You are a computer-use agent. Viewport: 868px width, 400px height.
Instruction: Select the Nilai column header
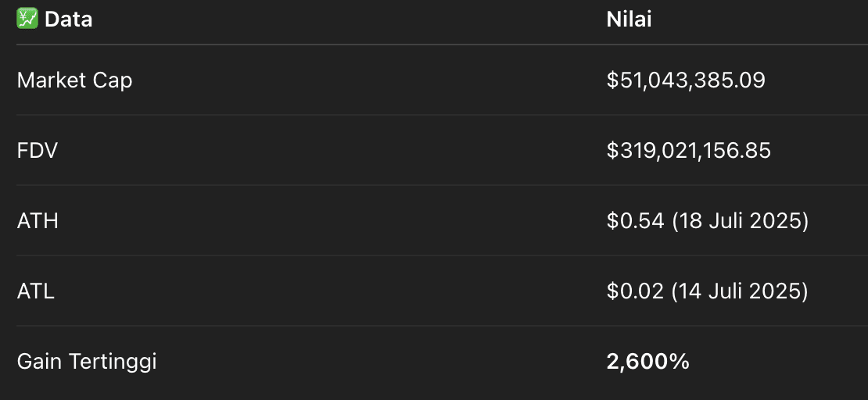629,20
